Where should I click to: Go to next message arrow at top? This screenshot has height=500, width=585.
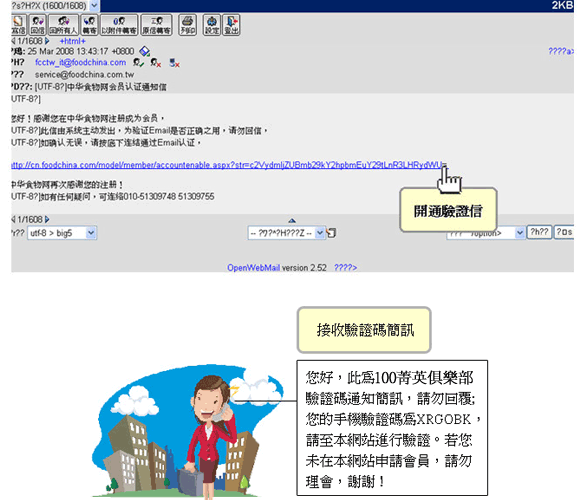point(47,41)
